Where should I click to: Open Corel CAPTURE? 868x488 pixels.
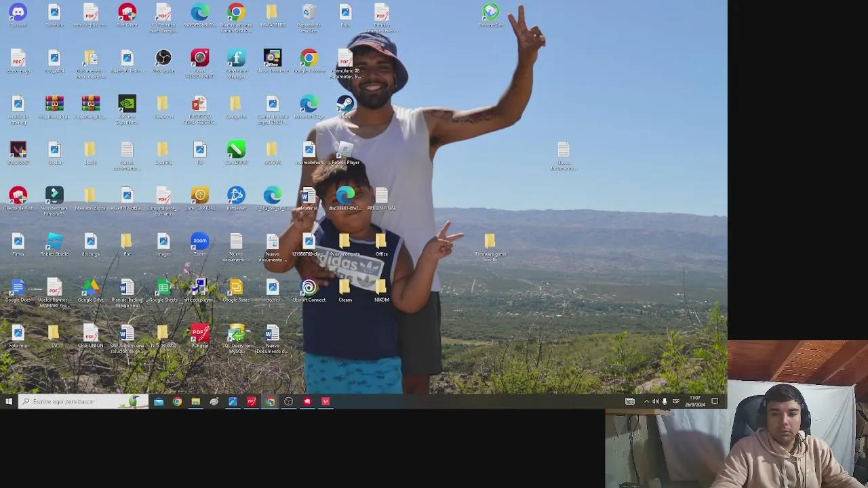click(200, 197)
